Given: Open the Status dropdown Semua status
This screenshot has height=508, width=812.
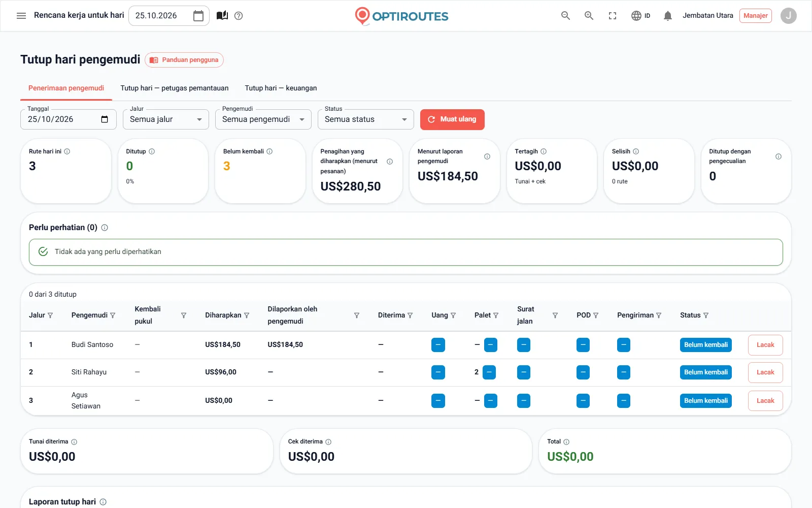Looking at the screenshot, I should (x=366, y=119).
